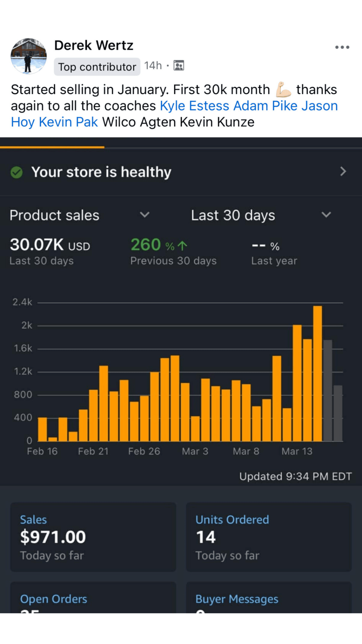Expand the store health details chevron
The width and height of the screenshot is (362, 644).
pyautogui.click(x=343, y=172)
